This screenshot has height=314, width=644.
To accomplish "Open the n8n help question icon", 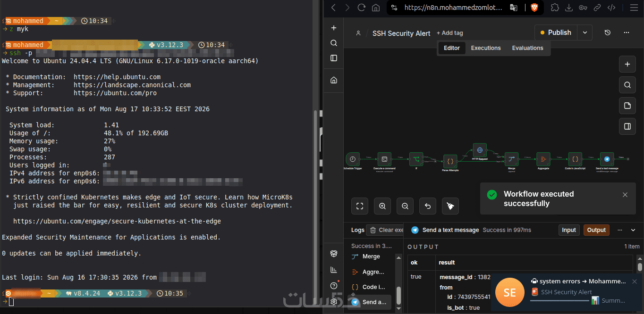I will tap(334, 286).
